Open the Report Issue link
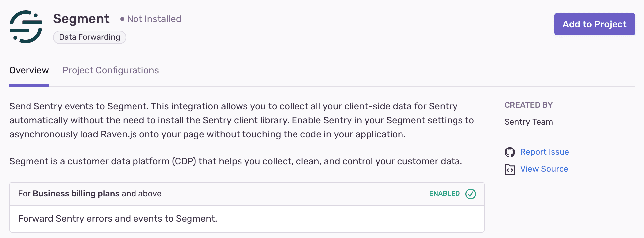 coord(544,152)
